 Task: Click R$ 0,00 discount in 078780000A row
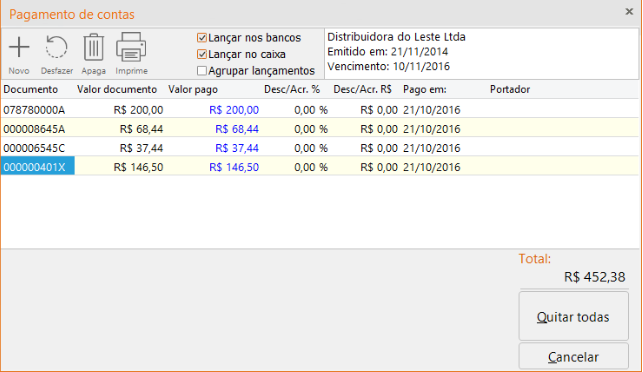pyautogui.click(x=379, y=110)
